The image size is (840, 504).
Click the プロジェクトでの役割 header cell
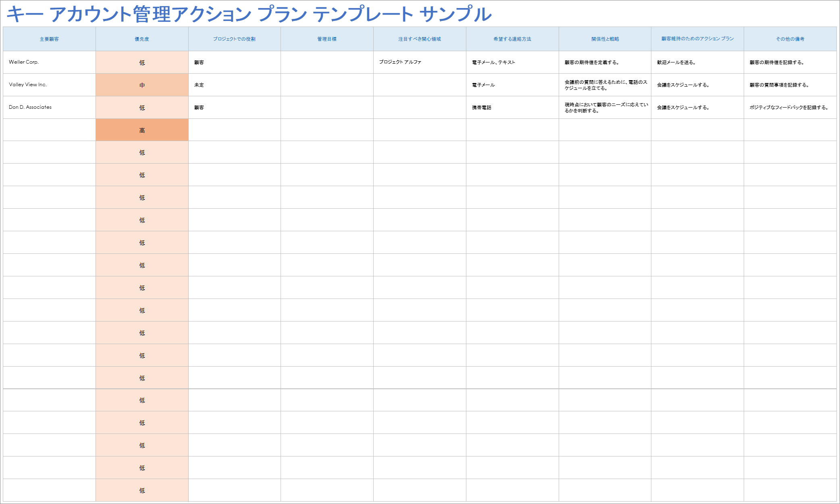tap(234, 39)
